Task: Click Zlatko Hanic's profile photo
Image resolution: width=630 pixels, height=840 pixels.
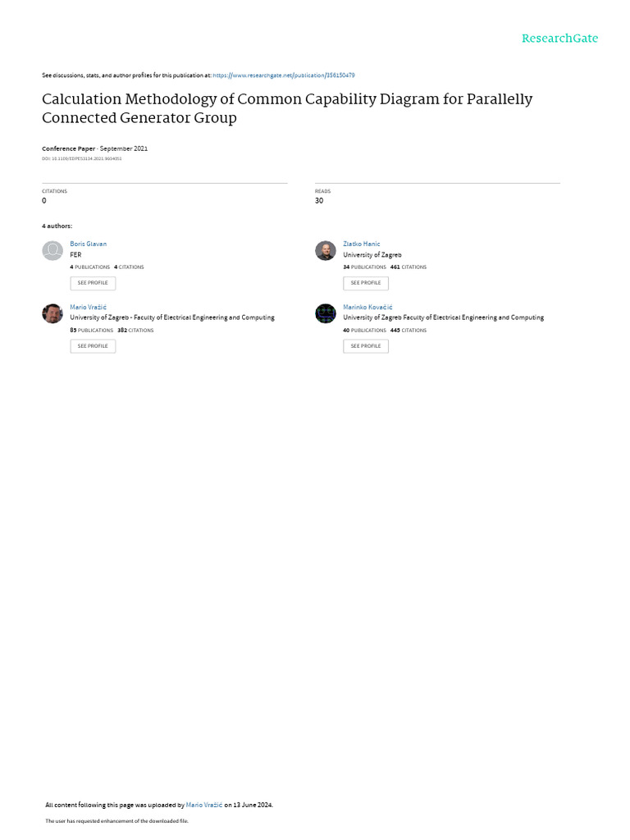Action: [326, 251]
